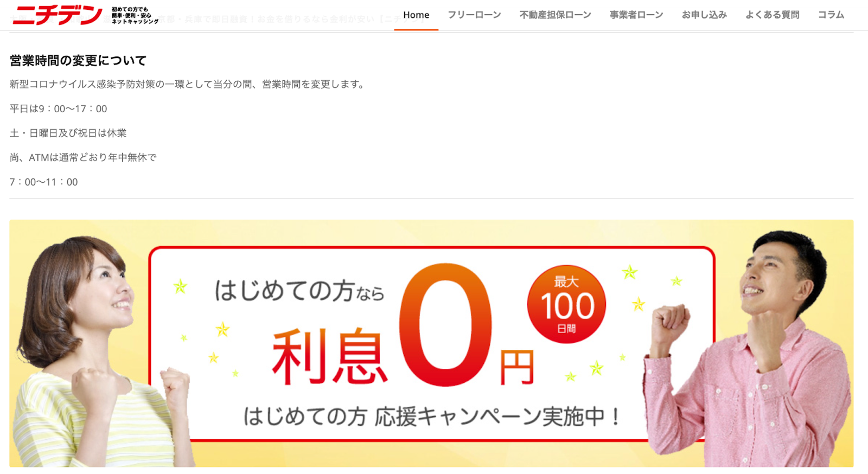The width and height of the screenshot is (868, 474).
Task: Open お申し込み application page
Action: coord(704,15)
